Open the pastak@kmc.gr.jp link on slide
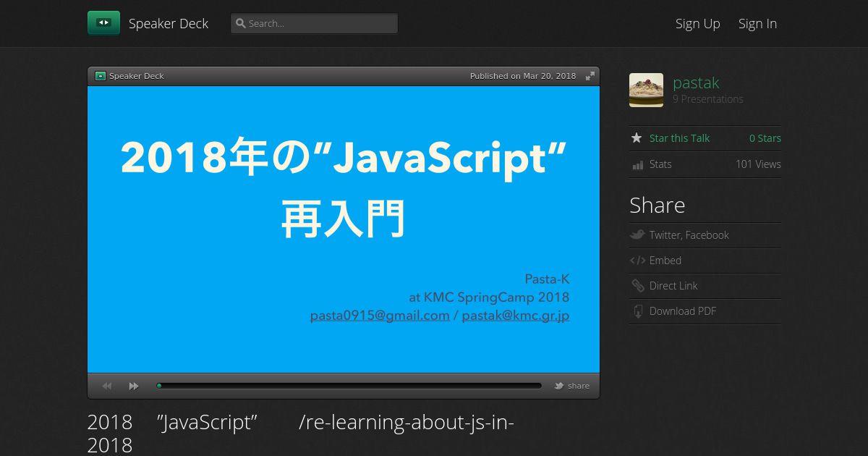868x456 pixels. pyautogui.click(x=516, y=316)
